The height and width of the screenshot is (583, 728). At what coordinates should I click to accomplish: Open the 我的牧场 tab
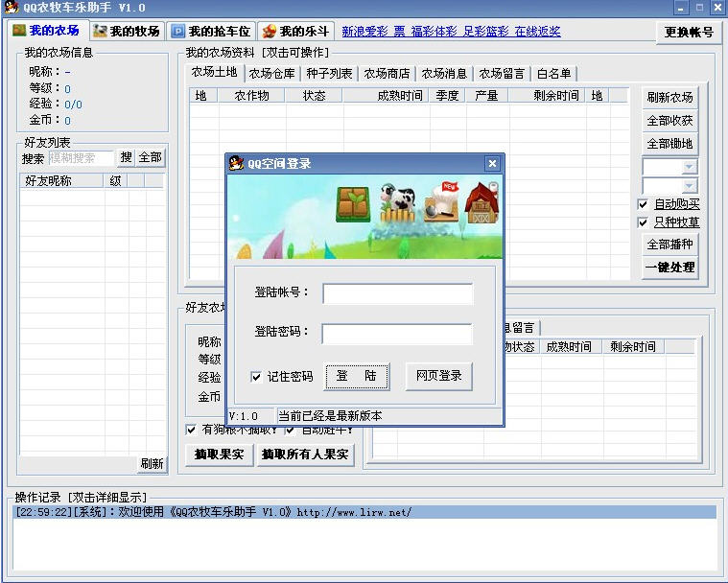pyautogui.click(x=127, y=31)
